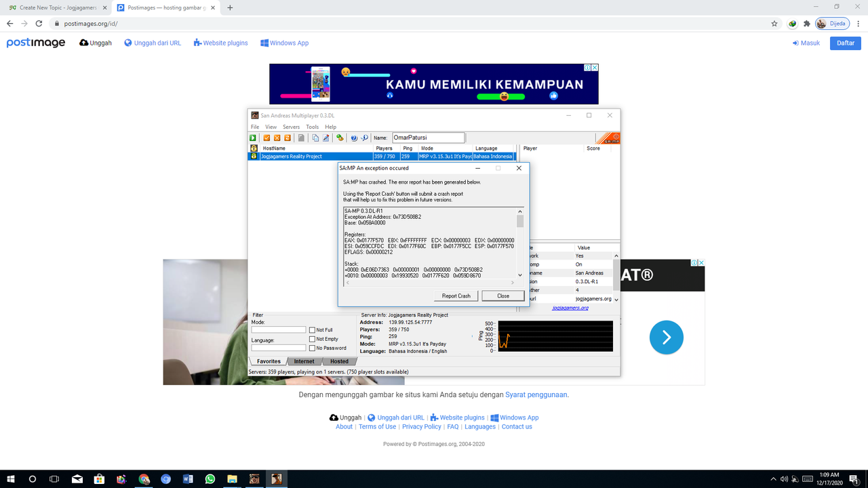Click the Contact us footer link

coord(517,426)
